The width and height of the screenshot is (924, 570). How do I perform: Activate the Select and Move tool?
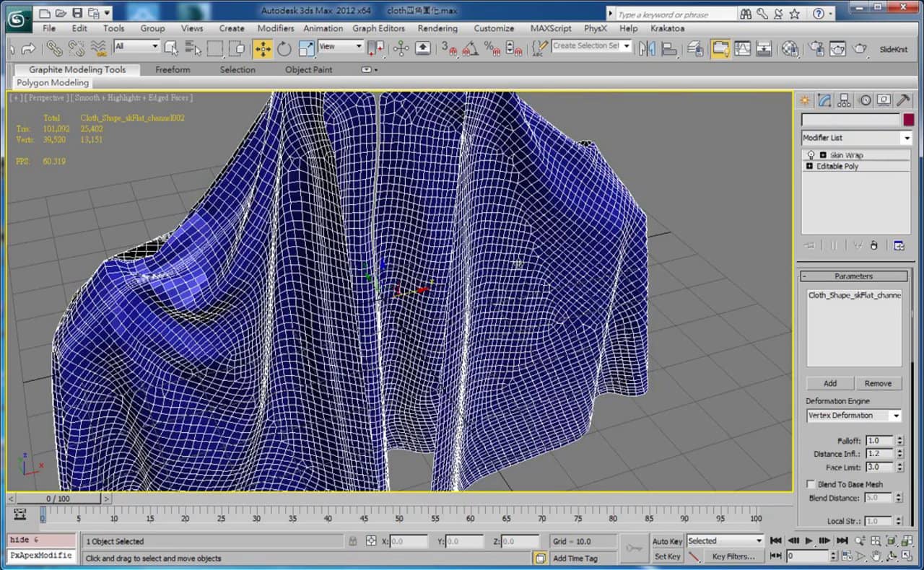point(263,49)
